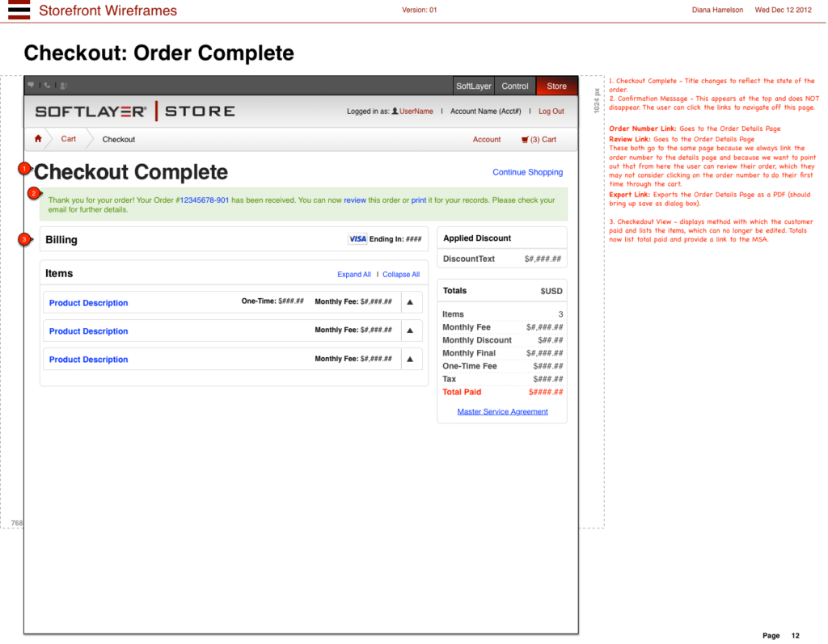The image size is (828, 644).
Task: Click the Continue Shopping link
Action: (x=527, y=172)
